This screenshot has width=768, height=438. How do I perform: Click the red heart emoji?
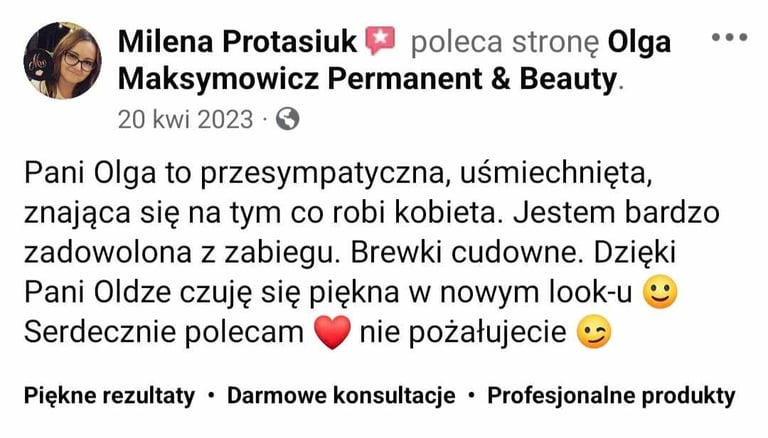[332, 332]
